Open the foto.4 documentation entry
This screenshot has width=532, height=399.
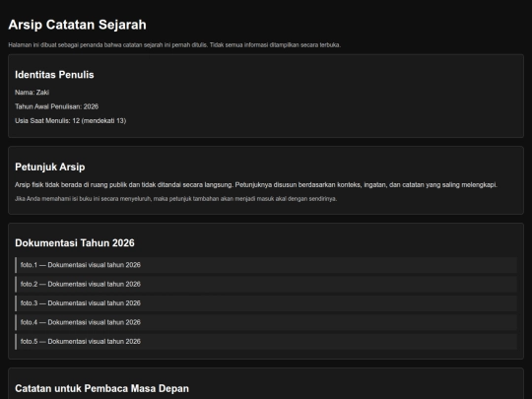pos(266,322)
